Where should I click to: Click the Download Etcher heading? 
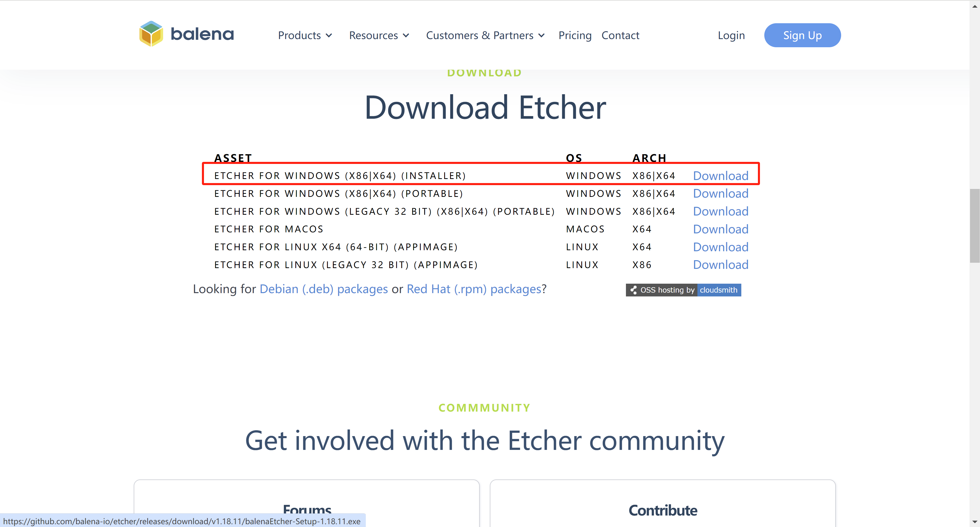485,108
